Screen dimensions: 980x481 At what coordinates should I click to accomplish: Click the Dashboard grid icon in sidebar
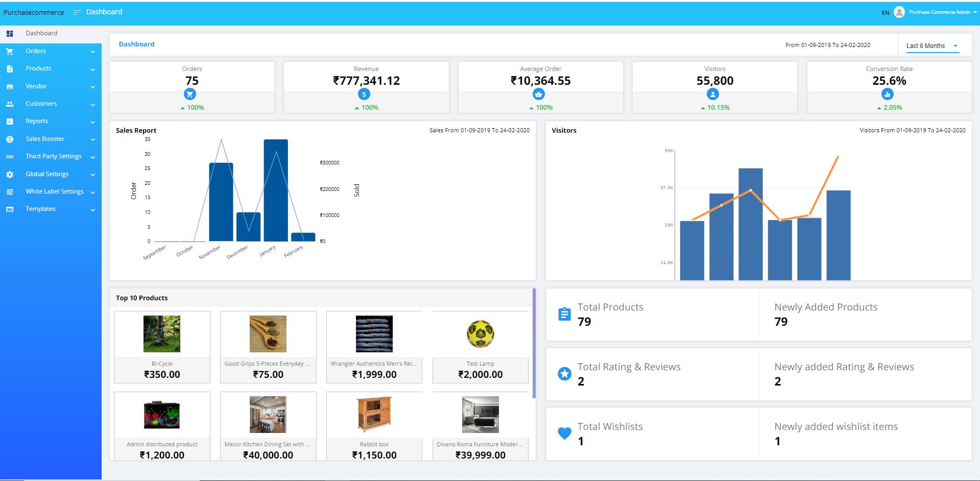(x=10, y=34)
